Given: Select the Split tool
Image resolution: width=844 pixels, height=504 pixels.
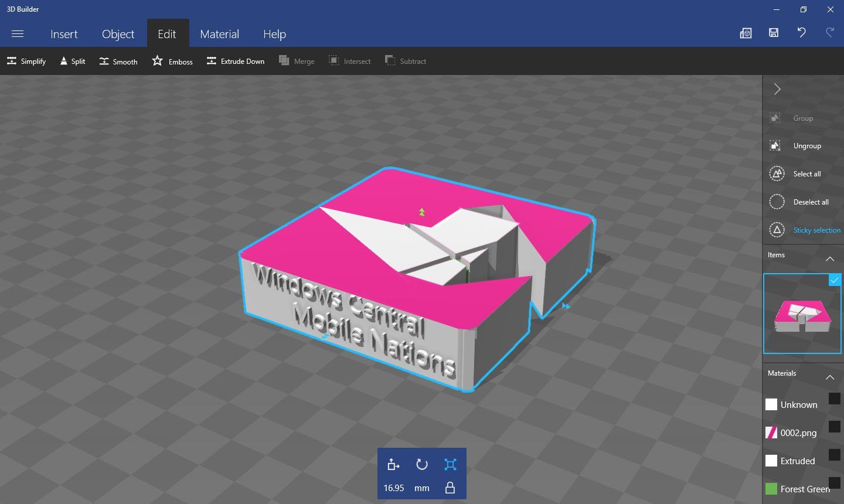Looking at the screenshot, I should (x=72, y=61).
